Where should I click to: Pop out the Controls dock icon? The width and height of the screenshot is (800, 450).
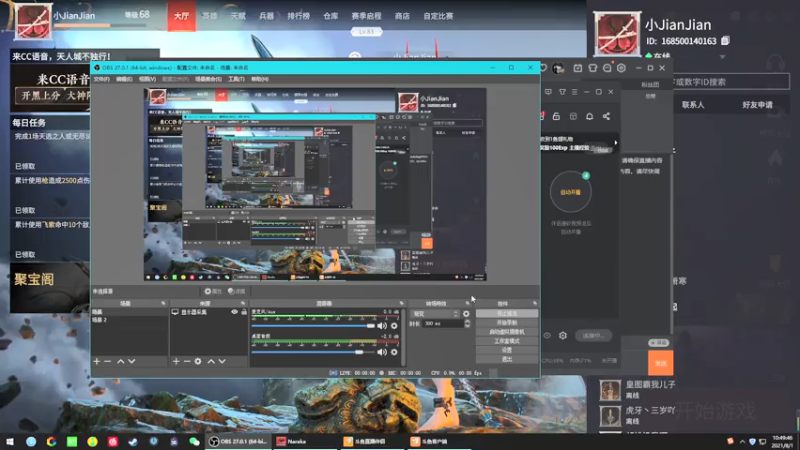pos(535,303)
